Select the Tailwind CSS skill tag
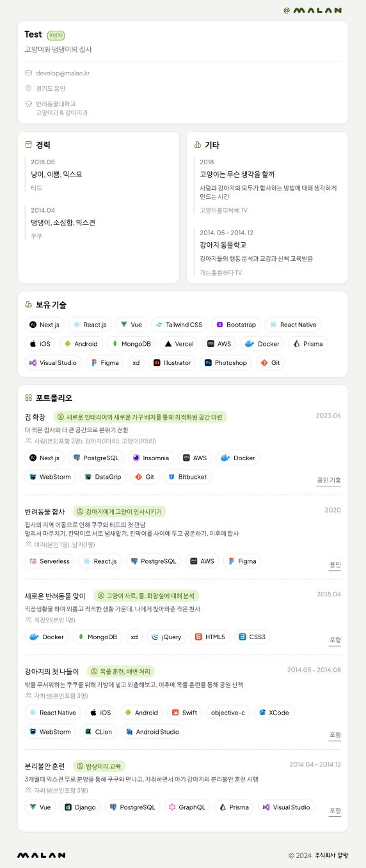366x868 pixels. pos(179,325)
